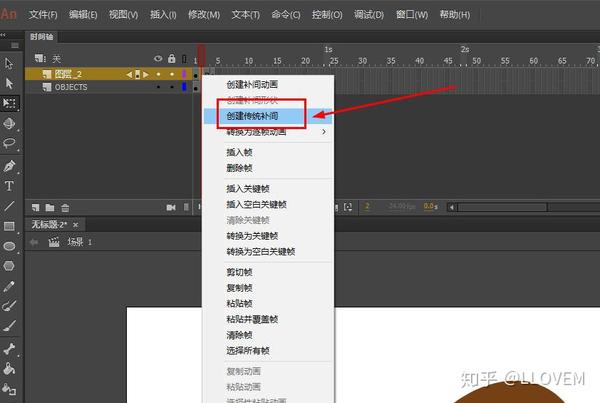Open submenu arrow of 转换为逐帧动画
Viewport: 600px width, 403px height.
pyautogui.click(x=324, y=132)
